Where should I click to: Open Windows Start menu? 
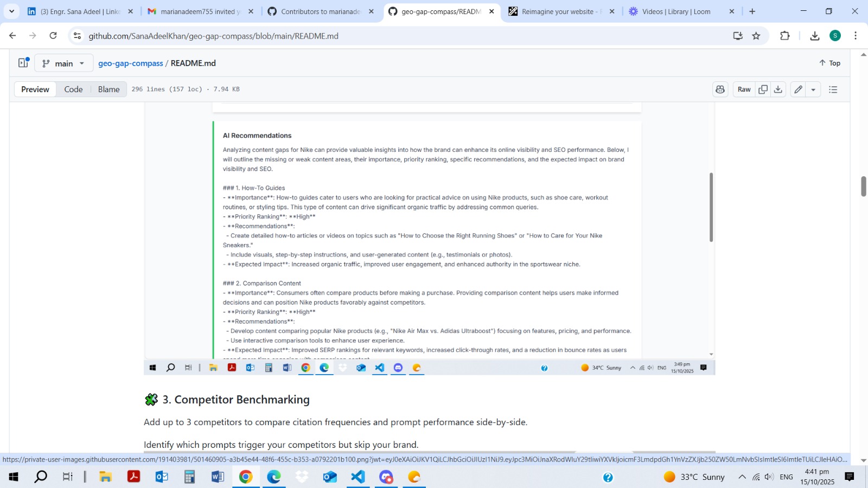click(14, 477)
